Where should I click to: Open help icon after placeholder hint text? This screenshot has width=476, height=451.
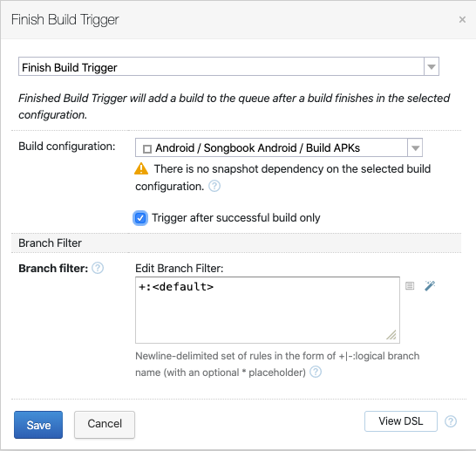(x=316, y=372)
